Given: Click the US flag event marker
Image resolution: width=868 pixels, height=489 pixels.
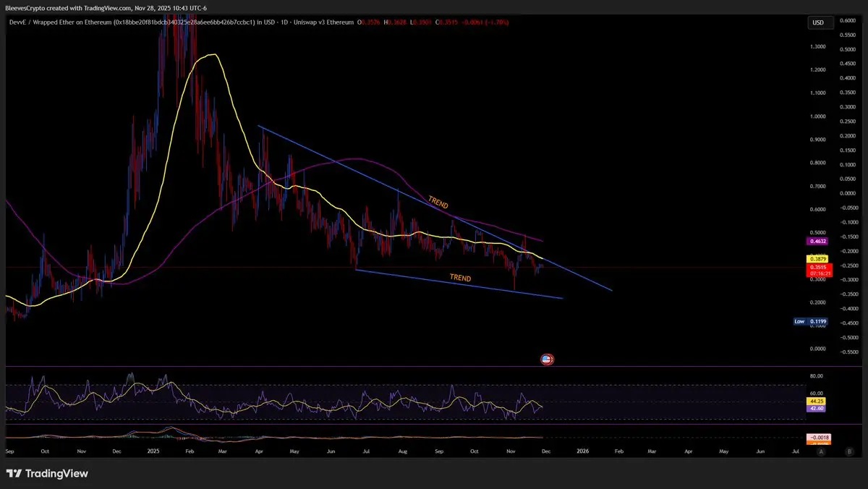Looking at the screenshot, I should (x=548, y=359).
